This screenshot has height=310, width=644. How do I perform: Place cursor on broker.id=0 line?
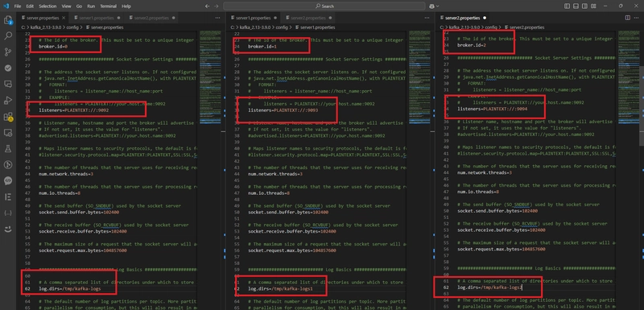click(x=53, y=47)
